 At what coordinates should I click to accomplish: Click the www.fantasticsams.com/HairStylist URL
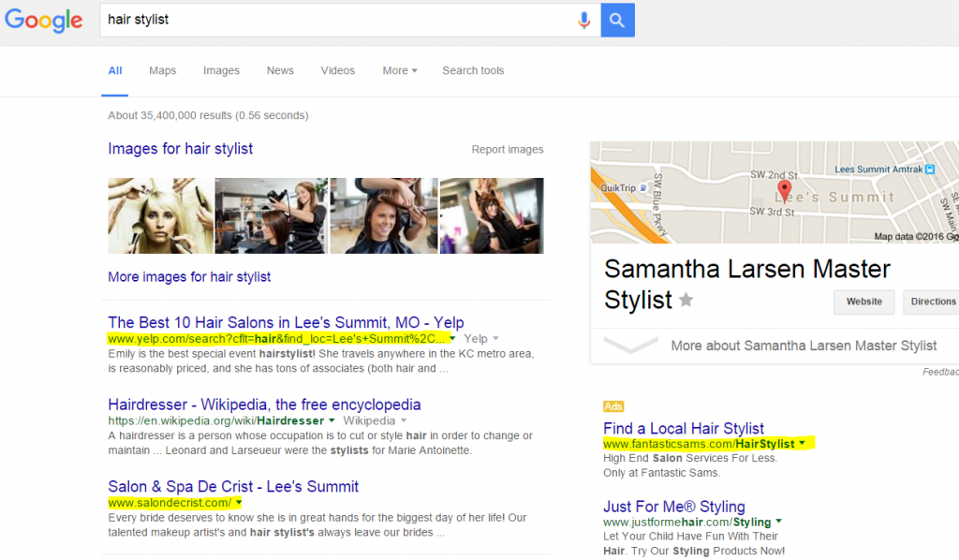[x=699, y=444]
